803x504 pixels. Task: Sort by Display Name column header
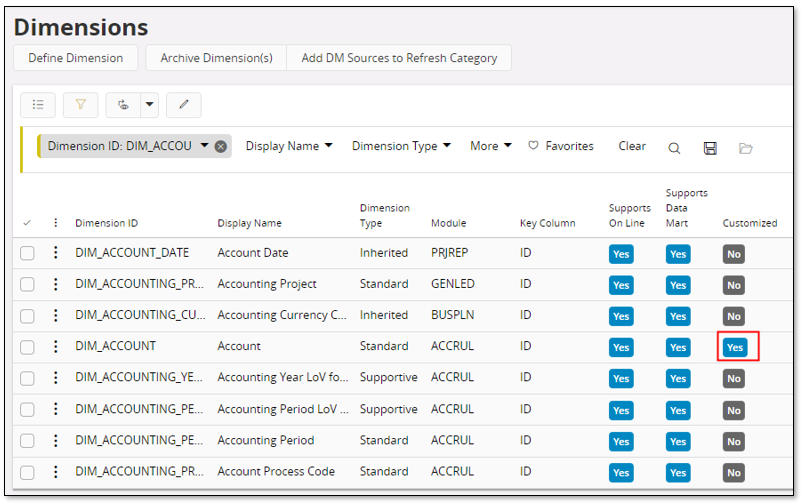[x=249, y=223]
